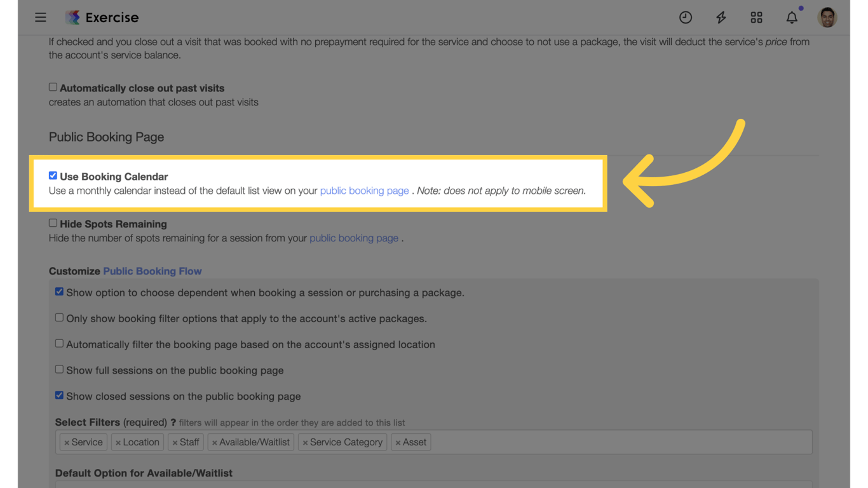The image size is (868, 488).
Task: Click the Public Booking Flow link
Action: [x=153, y=271]
